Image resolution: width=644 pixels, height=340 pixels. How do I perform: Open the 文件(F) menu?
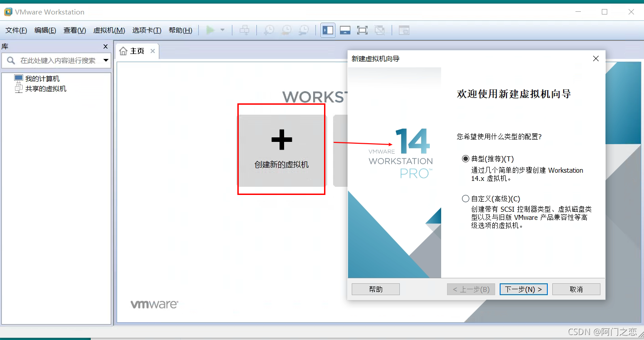(16, 30)
